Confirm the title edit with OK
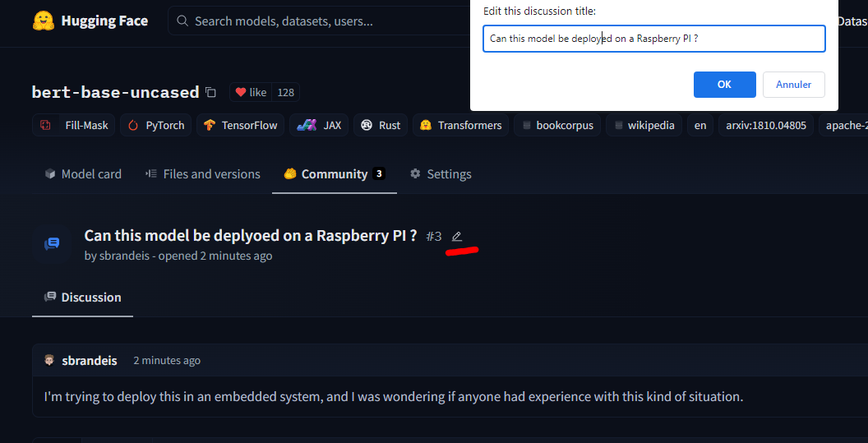Screen dimensions: 868x443 (x=724, y=85)
